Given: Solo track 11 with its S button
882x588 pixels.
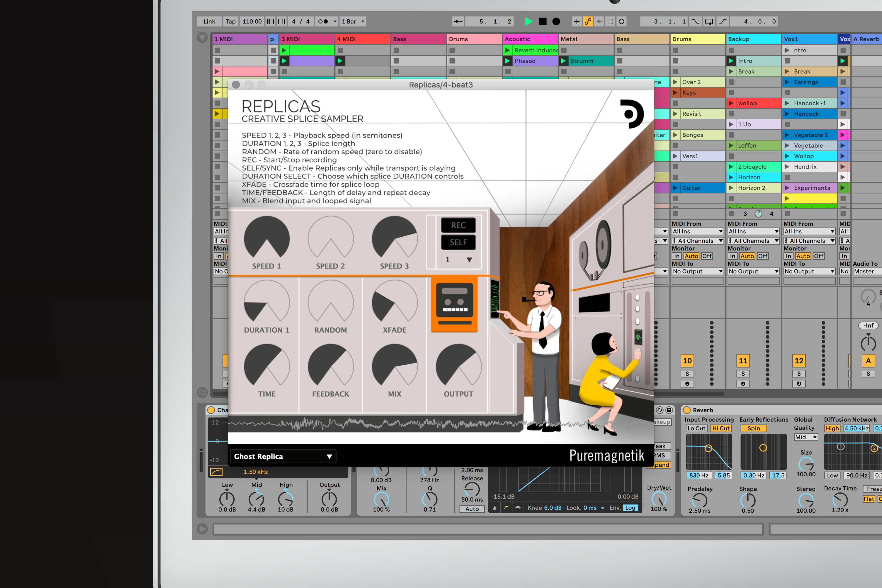Looking at the screenshot, I should pyautogui.click(x=743, y=373).
